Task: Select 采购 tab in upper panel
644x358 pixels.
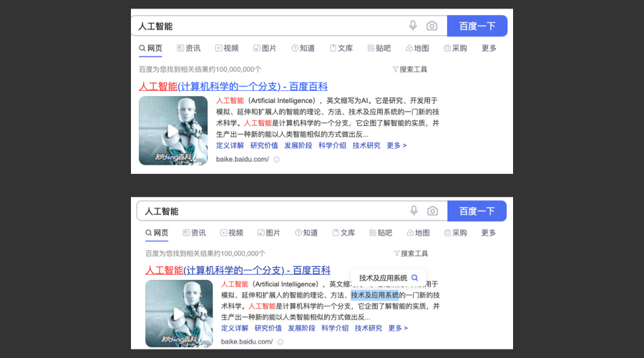Action: click(455, 48)
